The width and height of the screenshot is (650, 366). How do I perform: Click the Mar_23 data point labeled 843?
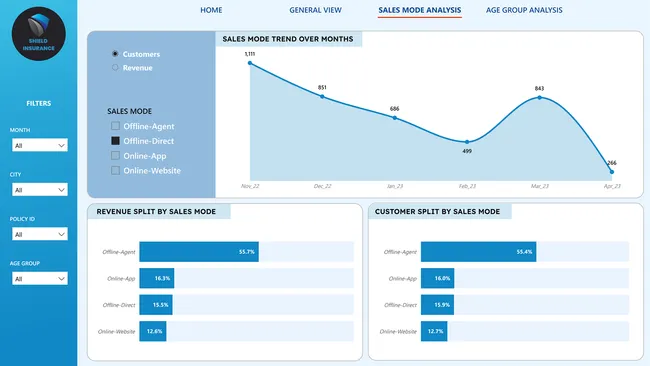[539, 97]
